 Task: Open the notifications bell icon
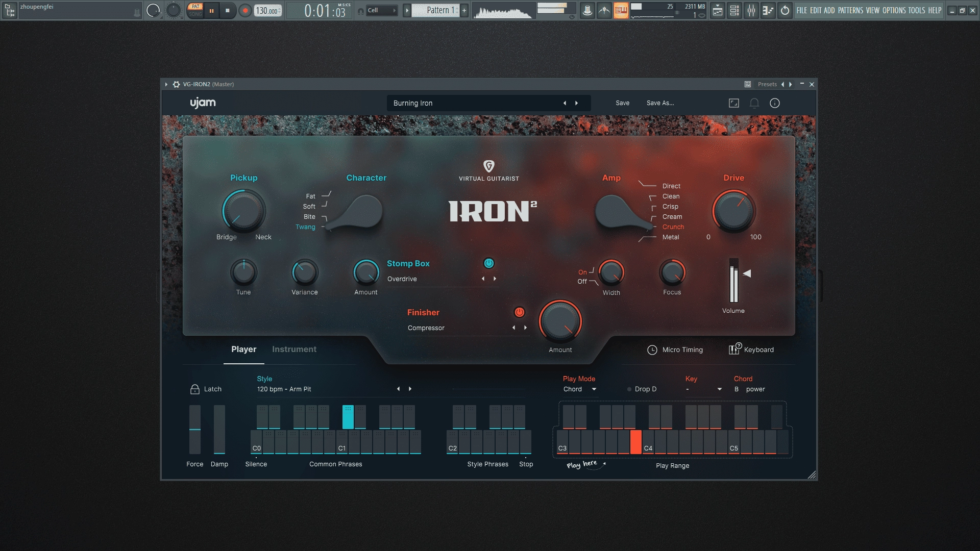(754, 103)
